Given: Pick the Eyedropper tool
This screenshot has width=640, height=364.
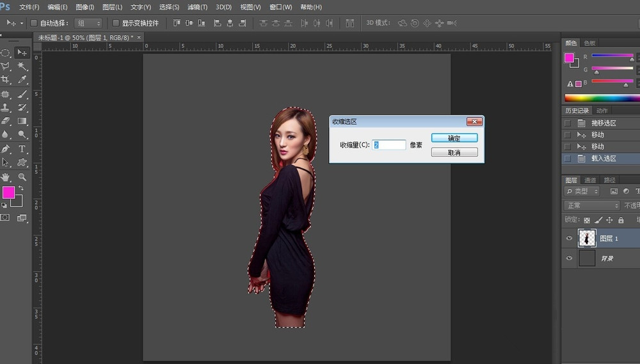Looking at the screenshot, I should (22, 80).
